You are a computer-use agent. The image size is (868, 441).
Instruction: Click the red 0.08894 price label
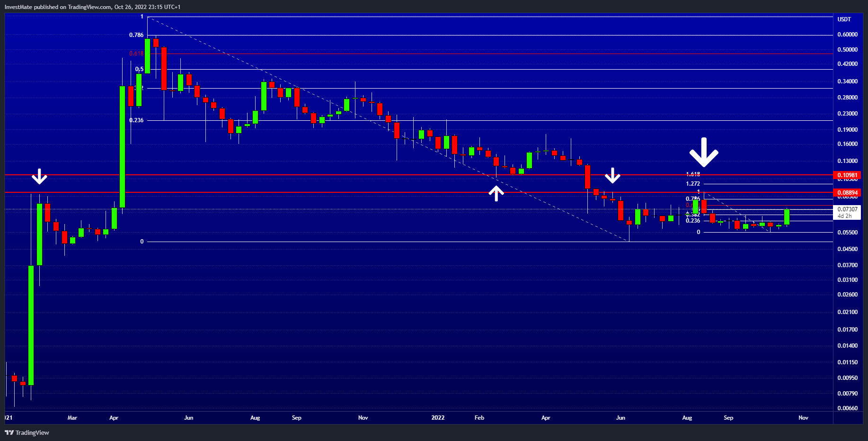(x=847, y=193)
